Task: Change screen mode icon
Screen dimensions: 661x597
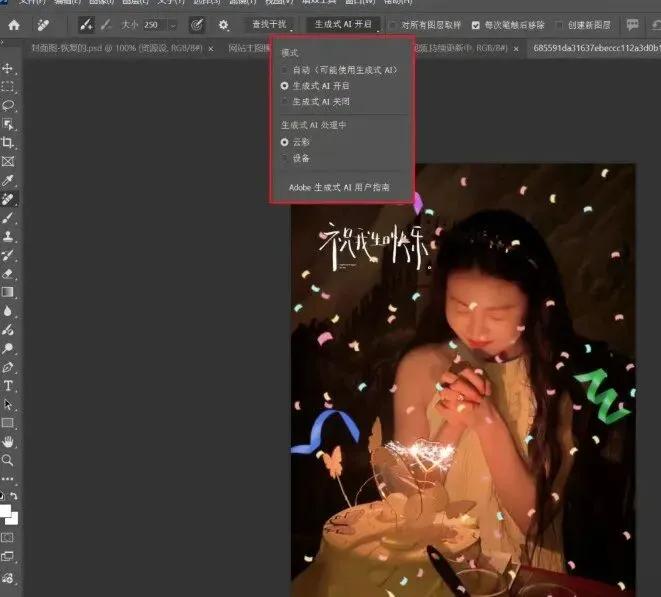Action: (x=8, y=557)
